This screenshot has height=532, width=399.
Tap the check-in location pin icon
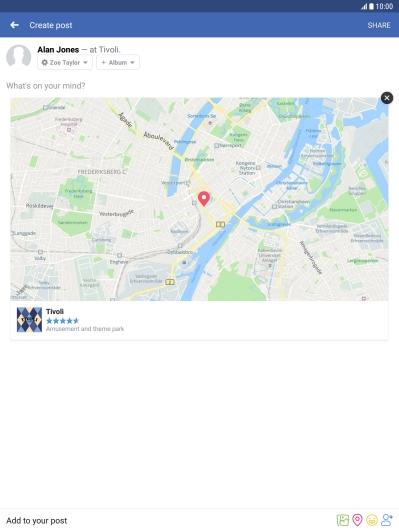[x=357, y=520]
